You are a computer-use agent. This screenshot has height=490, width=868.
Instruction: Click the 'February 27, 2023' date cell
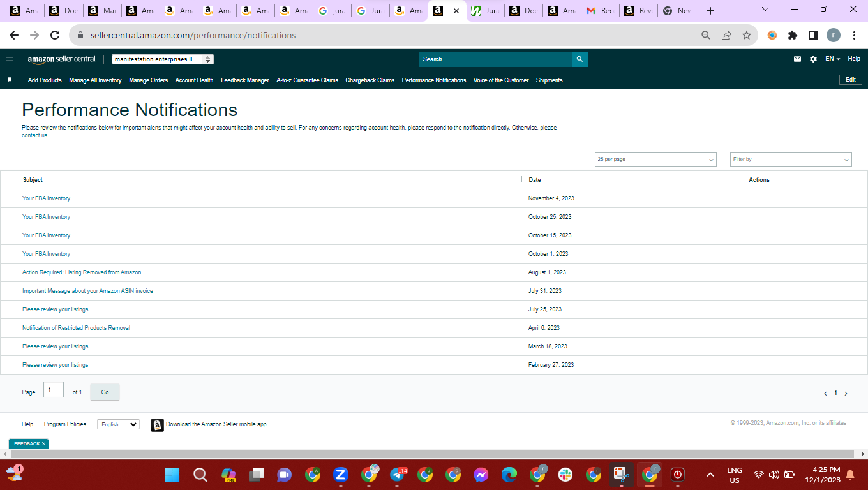[x=551, y=365]
